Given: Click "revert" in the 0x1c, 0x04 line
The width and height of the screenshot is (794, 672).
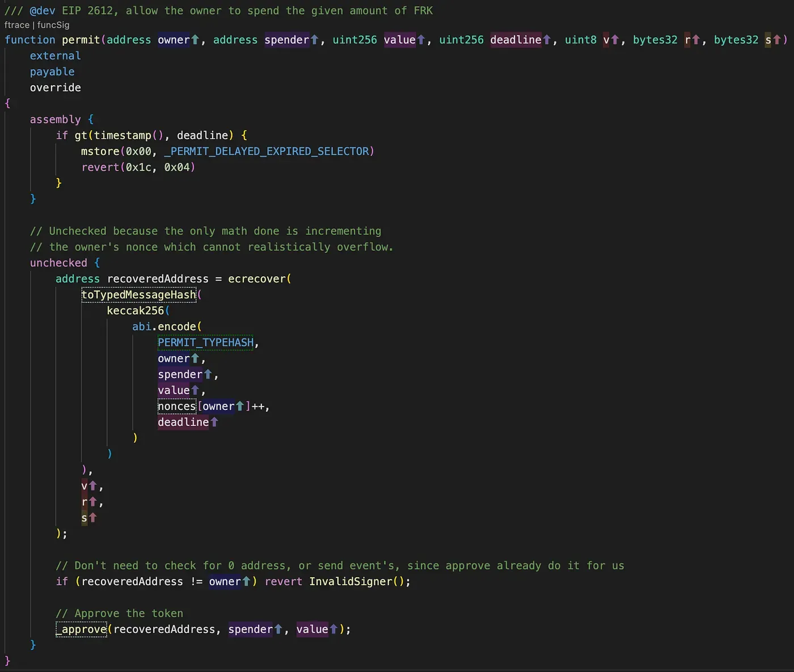Looking at the screenshot, I should click(100, 167).
